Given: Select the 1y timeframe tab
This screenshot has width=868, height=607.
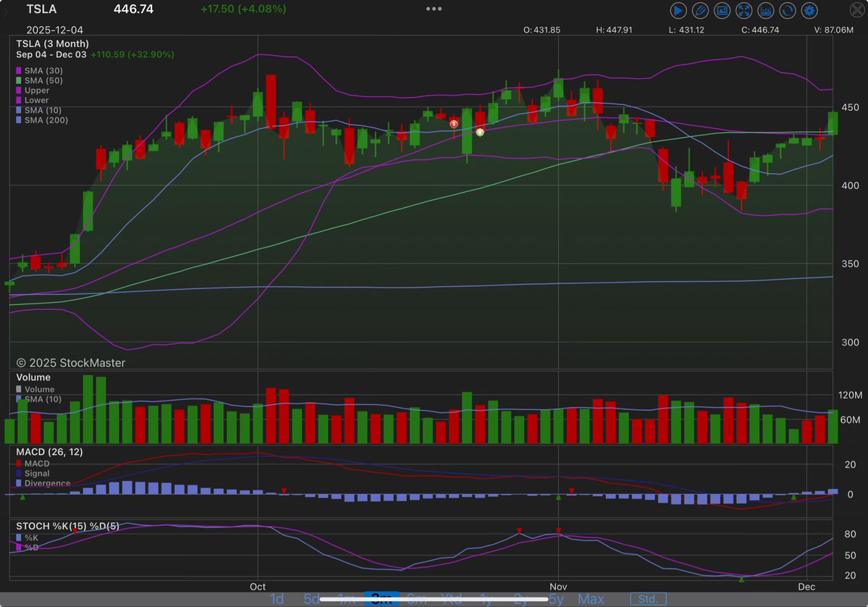Looking at the screenshot, I should point(486,599).
